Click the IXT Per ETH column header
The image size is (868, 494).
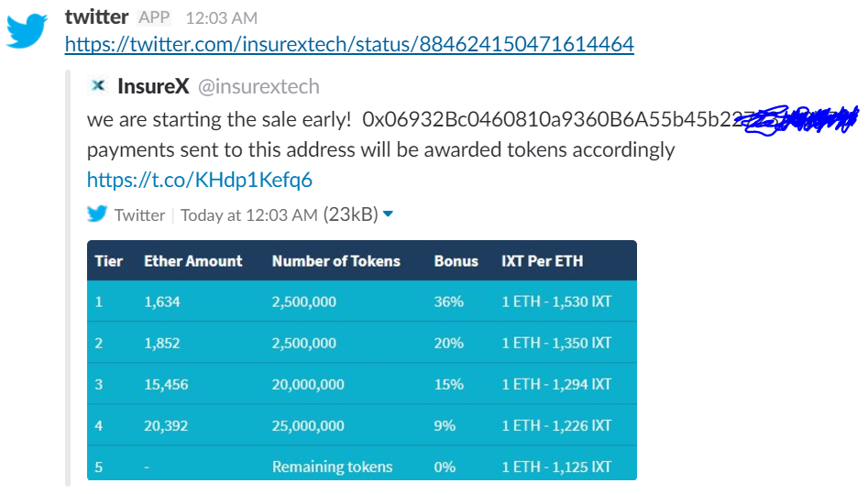(542, 261)
